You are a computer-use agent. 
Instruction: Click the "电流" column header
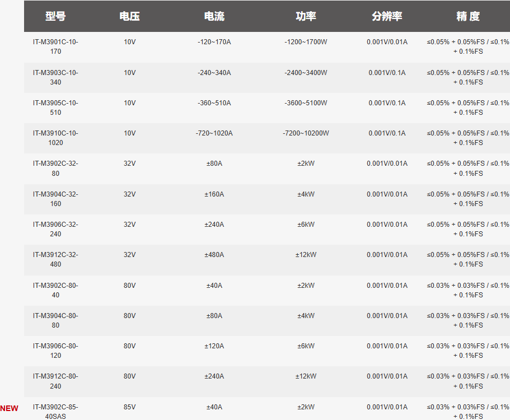pos(214,16)
